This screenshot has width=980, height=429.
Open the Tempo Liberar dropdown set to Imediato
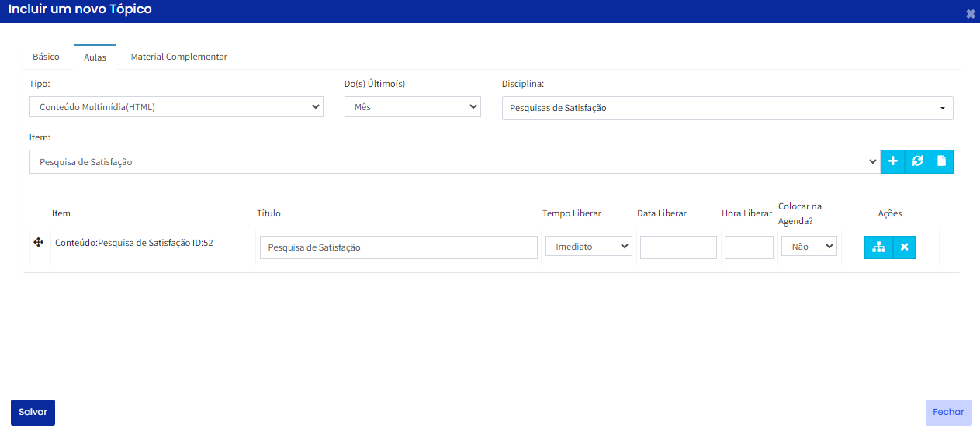pos(589,246)
